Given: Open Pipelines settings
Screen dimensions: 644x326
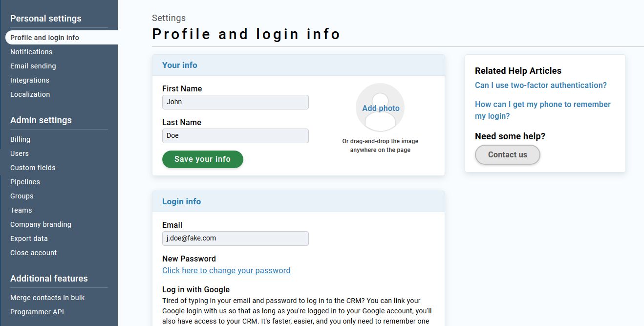Looking at the screenshot, I should click(x=25, y=182).
